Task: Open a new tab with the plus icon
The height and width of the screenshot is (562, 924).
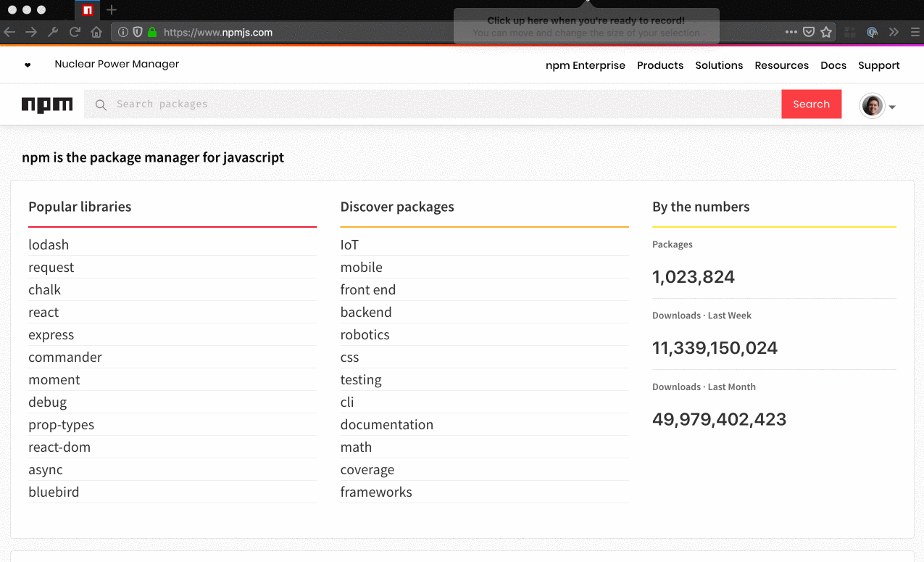Action: pos(111,10)
